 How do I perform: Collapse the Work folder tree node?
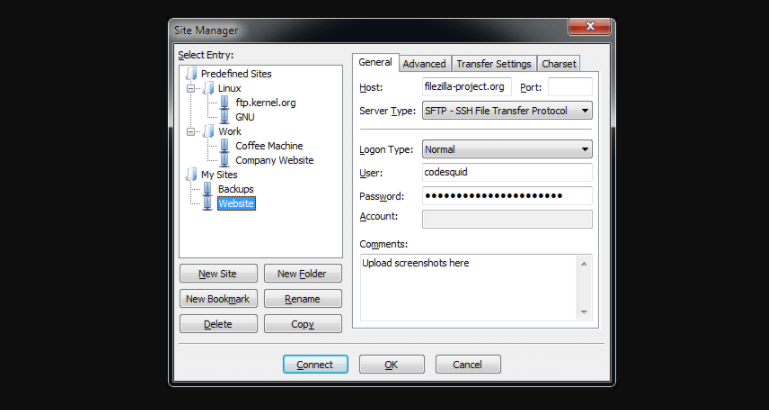(190, 131)
